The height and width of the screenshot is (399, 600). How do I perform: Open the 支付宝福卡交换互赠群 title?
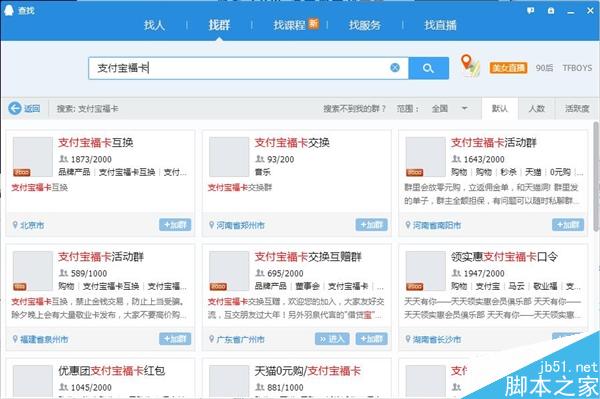(x=308, y=257)
